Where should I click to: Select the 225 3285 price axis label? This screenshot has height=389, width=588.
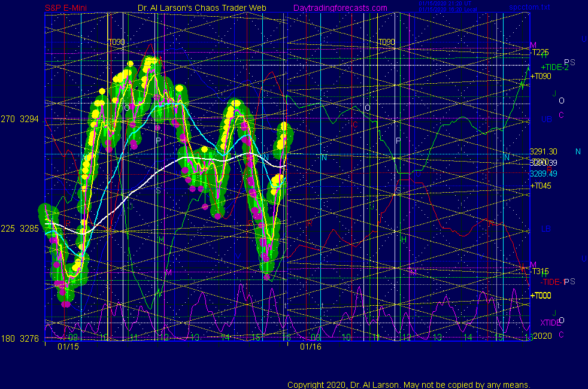pyautogui.click(x=20, y=229)
